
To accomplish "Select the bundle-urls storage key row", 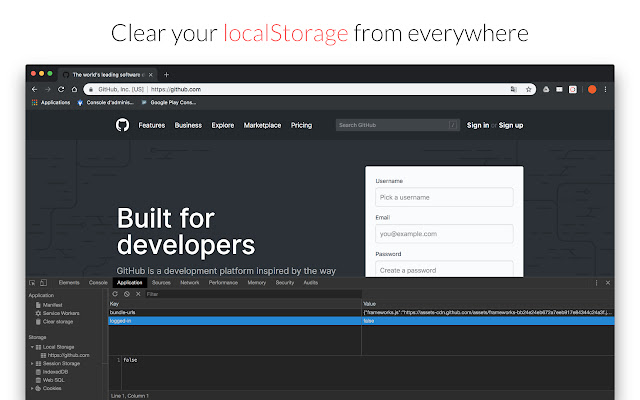I will click(x=361, y=312).
